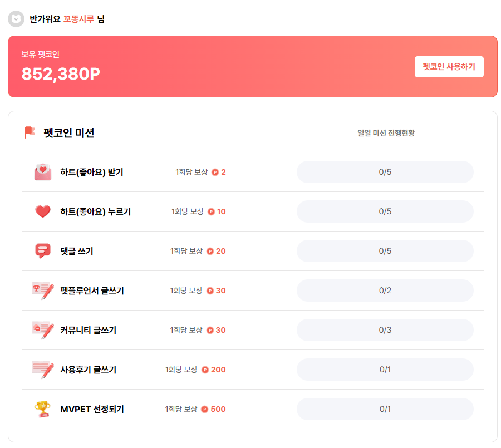Click the red heart icon

tap(42, 211)
